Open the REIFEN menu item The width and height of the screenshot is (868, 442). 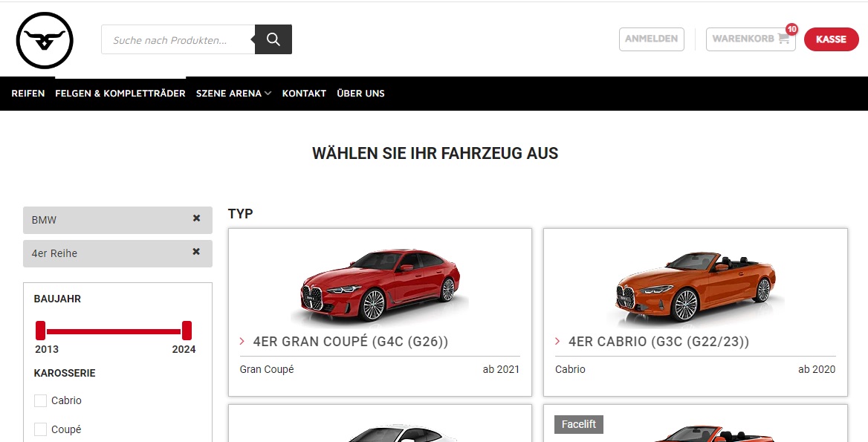pos(28,94)
